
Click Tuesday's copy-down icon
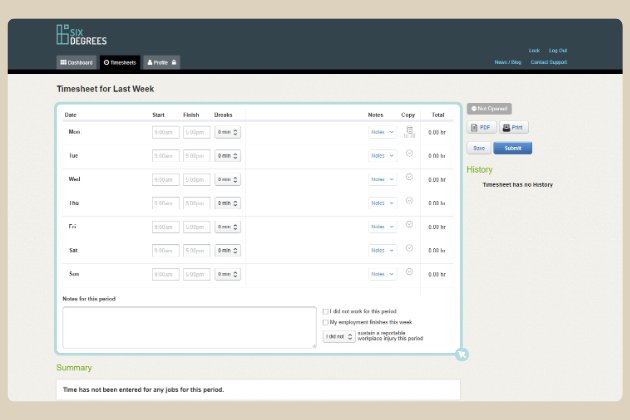[x=408, y=154]
